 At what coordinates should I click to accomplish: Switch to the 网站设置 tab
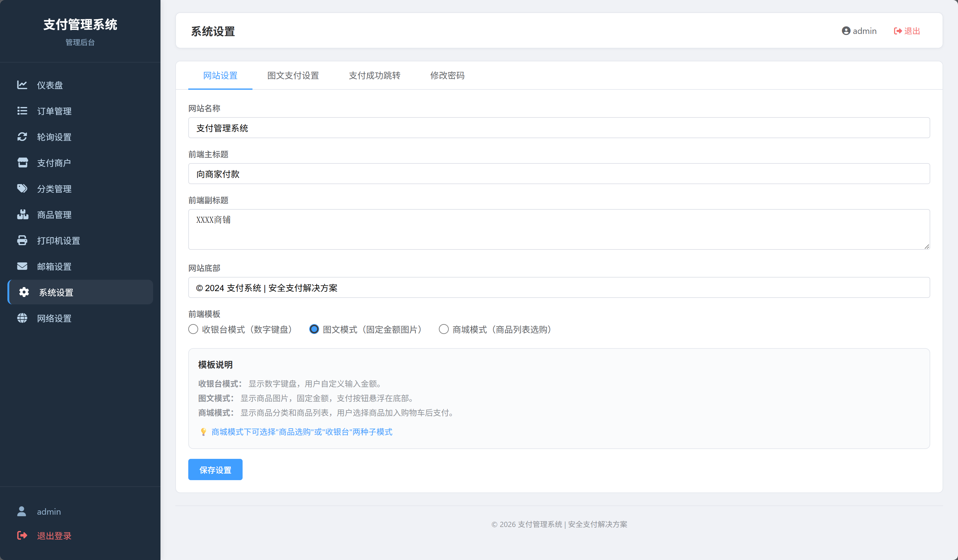point(220,75)
